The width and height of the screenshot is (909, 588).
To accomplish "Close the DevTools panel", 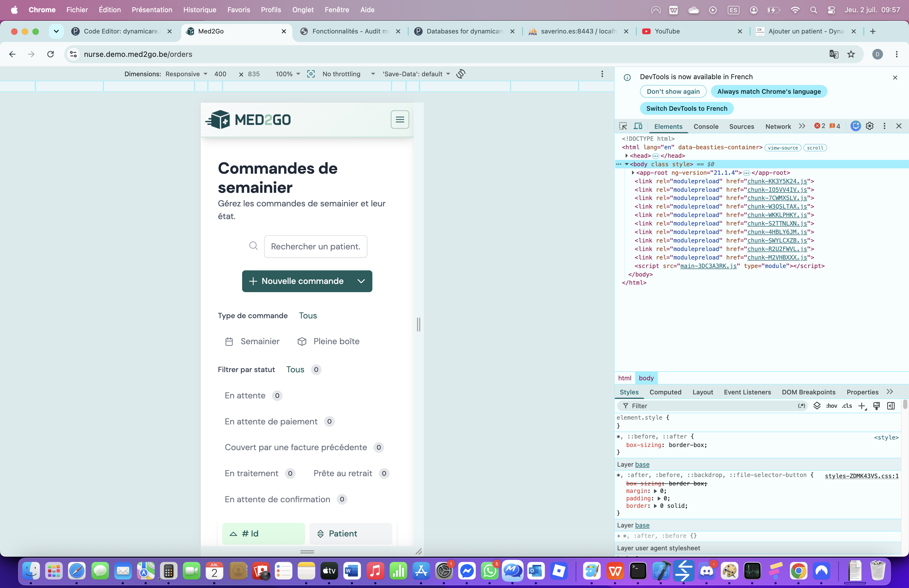I will pos(899,126).
